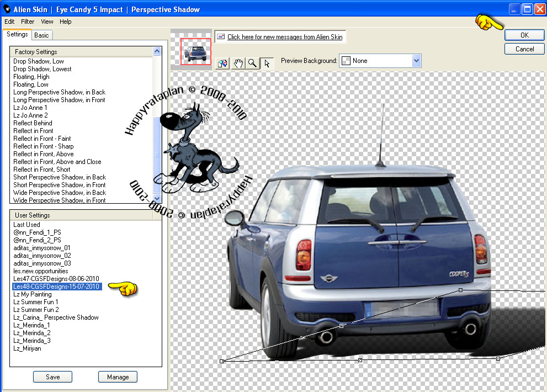Click the show original preview toggle icon
This screenshot has width=547, height=392.
(222, 63)
